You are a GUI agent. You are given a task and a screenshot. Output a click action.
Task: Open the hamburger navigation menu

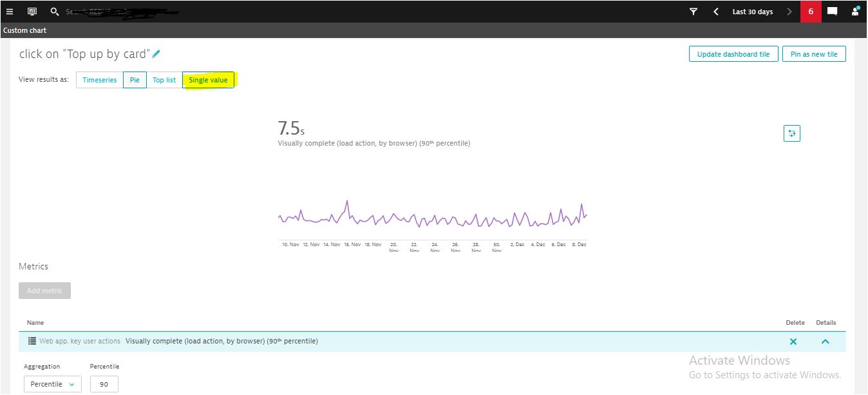10,12
